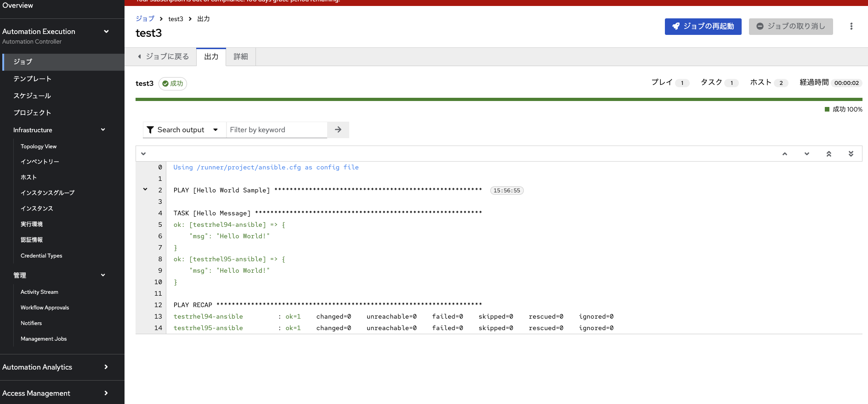Jump to previous output with up chevron
The height and width of the screenshot is (404, 868).
pos(785,154)
